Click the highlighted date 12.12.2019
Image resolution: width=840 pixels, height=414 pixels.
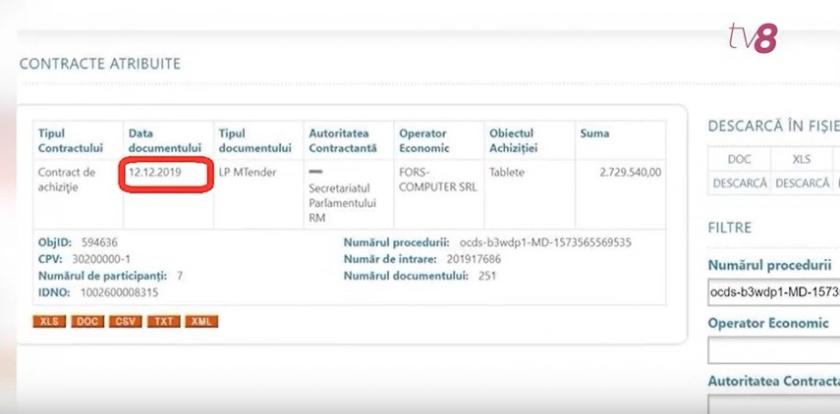coord(155,172)
